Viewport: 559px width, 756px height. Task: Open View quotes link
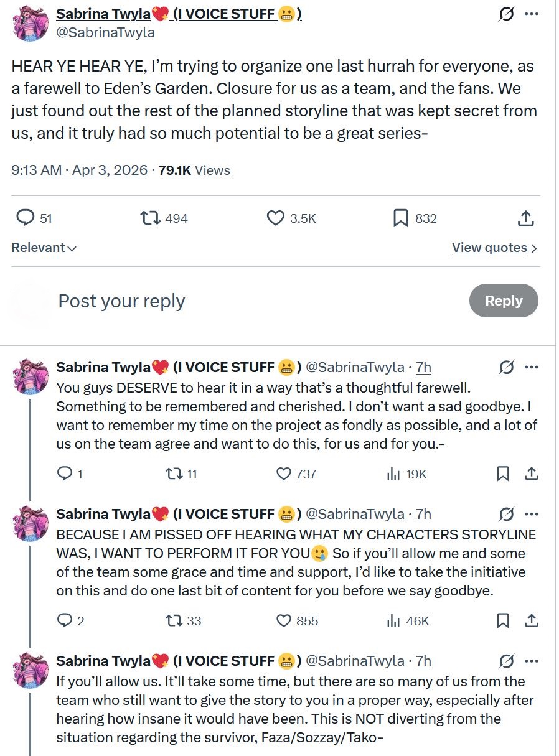tap(494, 248)
